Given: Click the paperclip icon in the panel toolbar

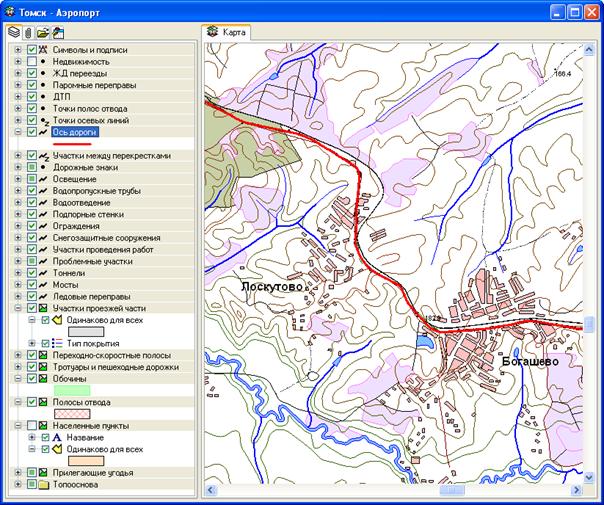Looking at the screenshot, I should [28, 32].
